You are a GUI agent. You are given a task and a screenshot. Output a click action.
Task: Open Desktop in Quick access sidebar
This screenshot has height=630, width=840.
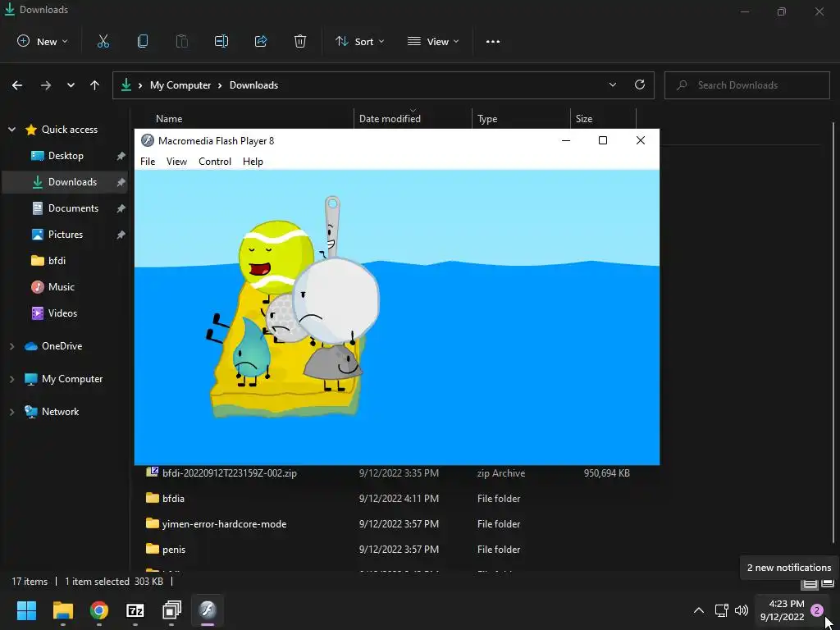(x=66, y=156)
